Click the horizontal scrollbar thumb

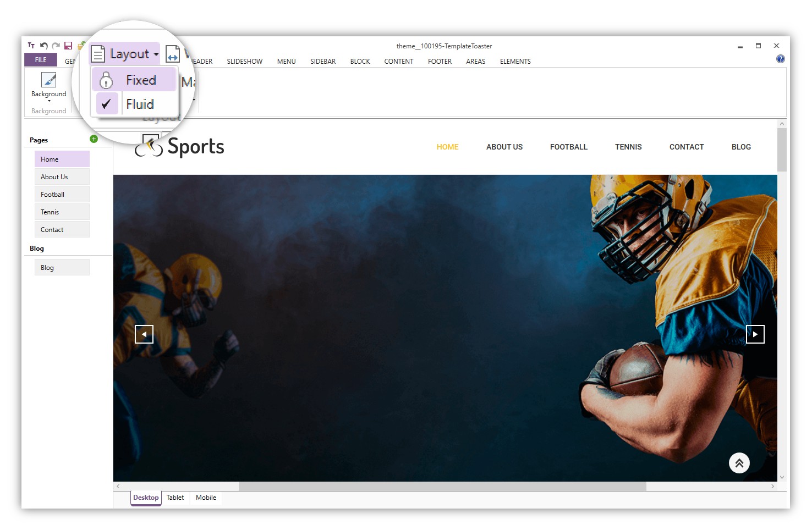click(442, 487)
